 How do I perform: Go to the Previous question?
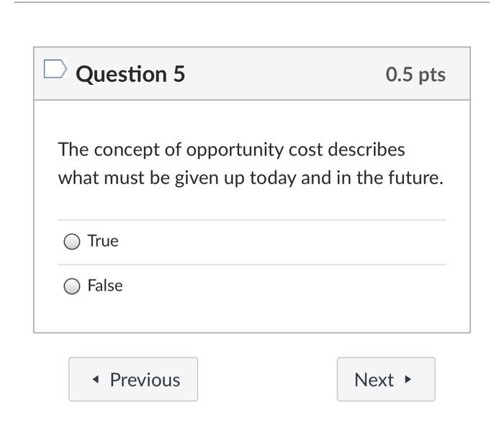point(133,379)
